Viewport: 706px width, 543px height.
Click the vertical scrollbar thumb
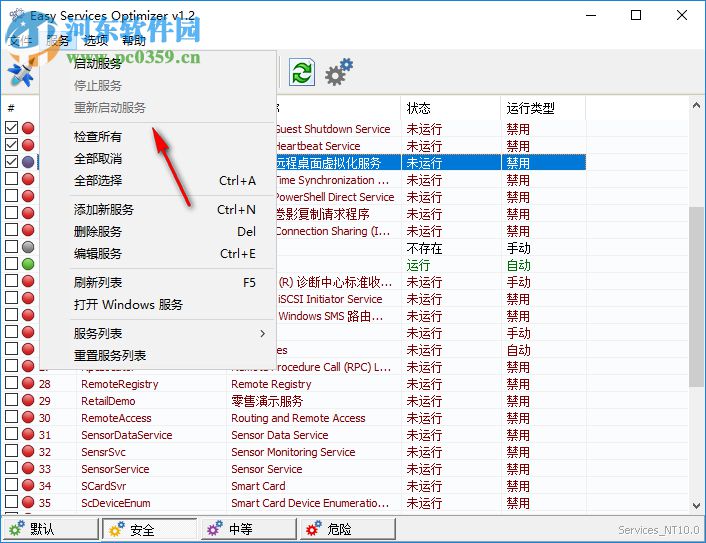pos(696,295)
